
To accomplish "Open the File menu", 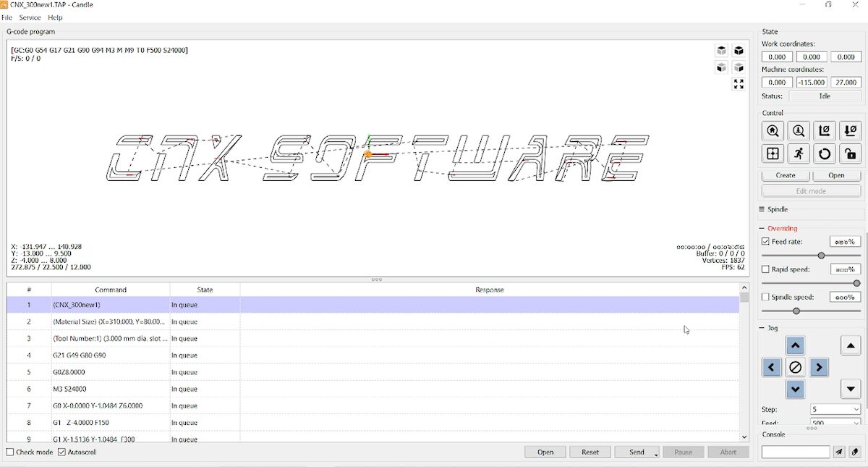I will [x=7, y=17].
